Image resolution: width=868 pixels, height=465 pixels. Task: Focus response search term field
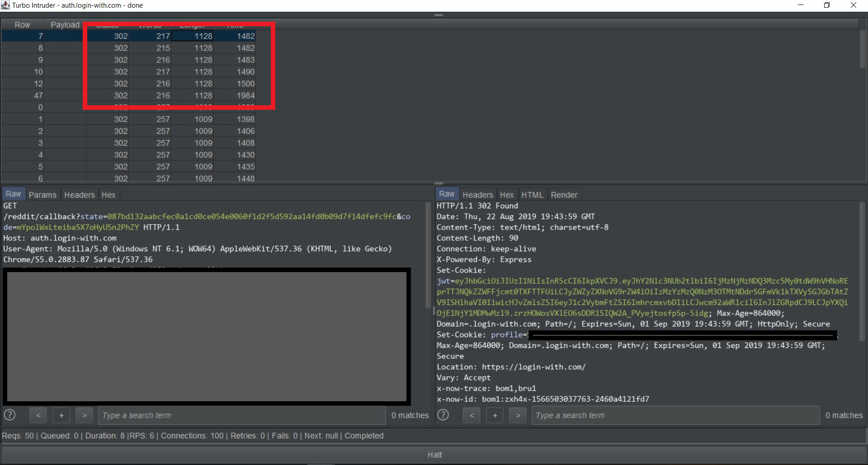675,415
